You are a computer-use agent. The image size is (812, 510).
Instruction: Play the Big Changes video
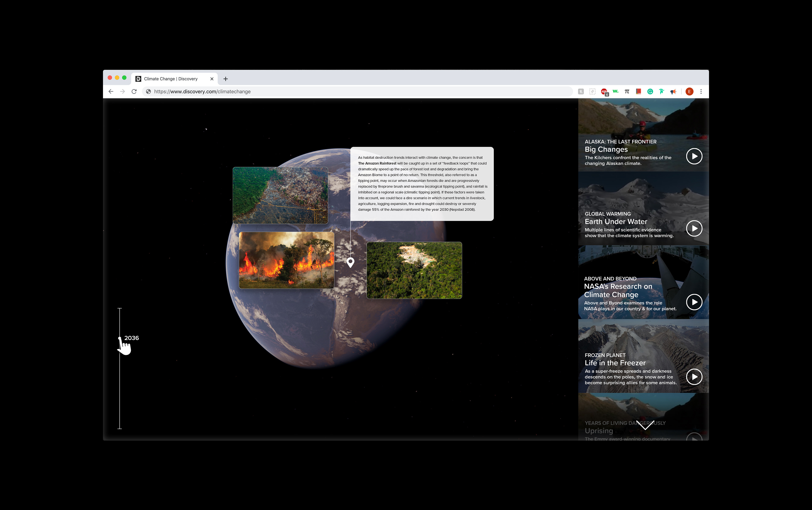pos(694,156)
